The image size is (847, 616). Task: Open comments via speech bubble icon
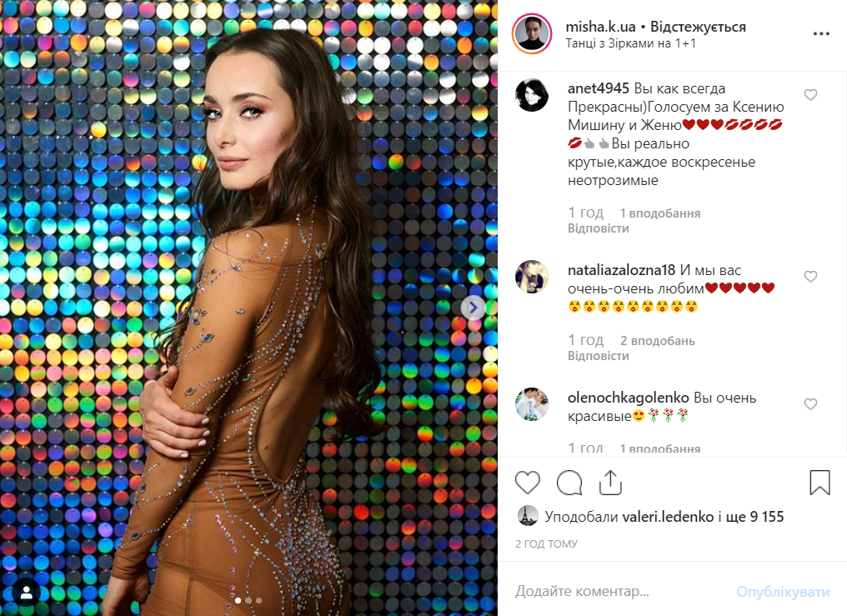click(x=569, y=482)
